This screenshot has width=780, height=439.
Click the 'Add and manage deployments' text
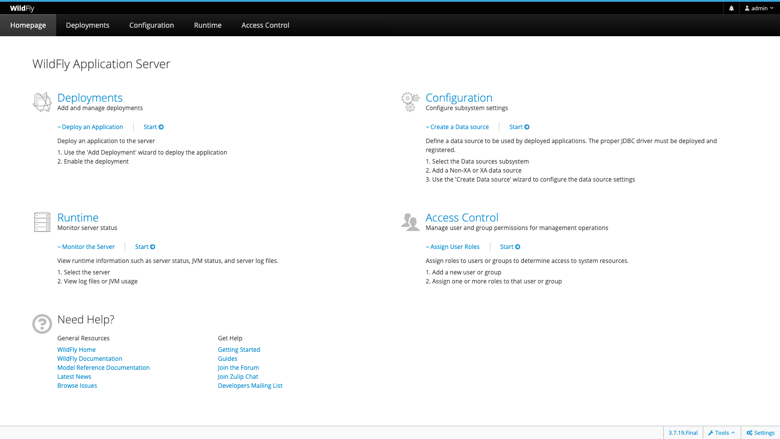tap(100, 108)
